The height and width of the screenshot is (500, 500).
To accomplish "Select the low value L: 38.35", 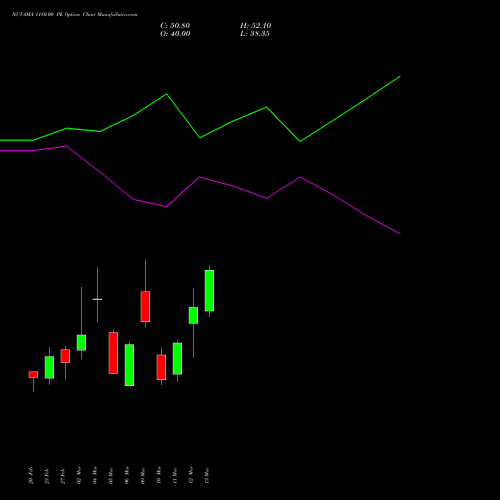I will 255,34.
